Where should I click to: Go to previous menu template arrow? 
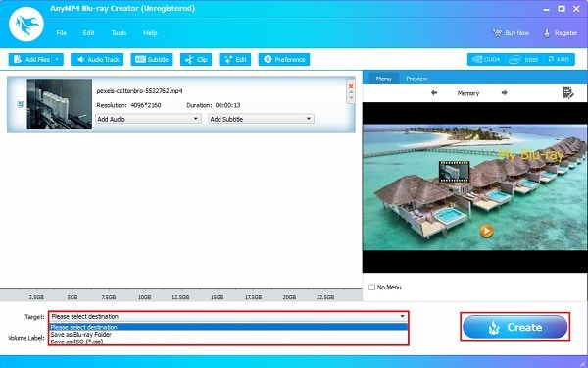(434, 93)
